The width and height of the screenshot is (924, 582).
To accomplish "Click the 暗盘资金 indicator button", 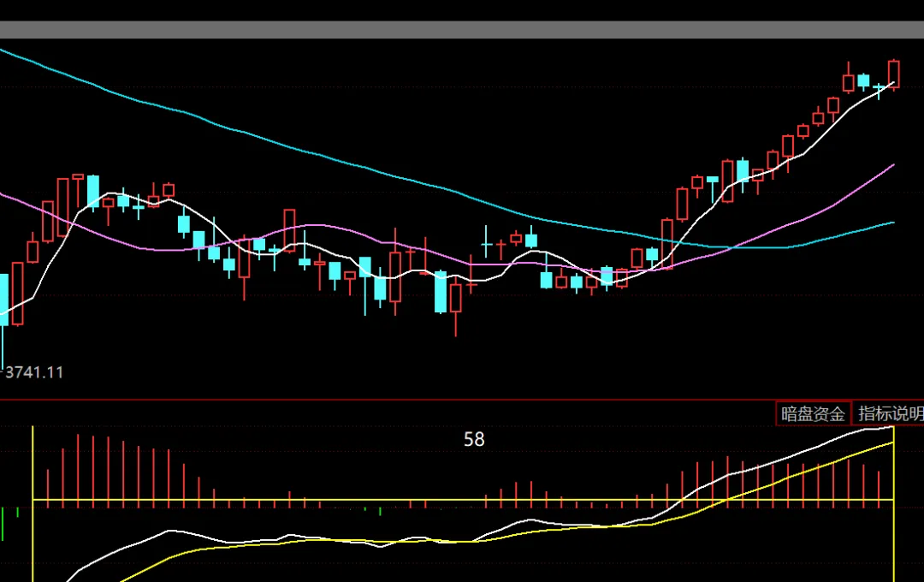I will click(814, 413).
